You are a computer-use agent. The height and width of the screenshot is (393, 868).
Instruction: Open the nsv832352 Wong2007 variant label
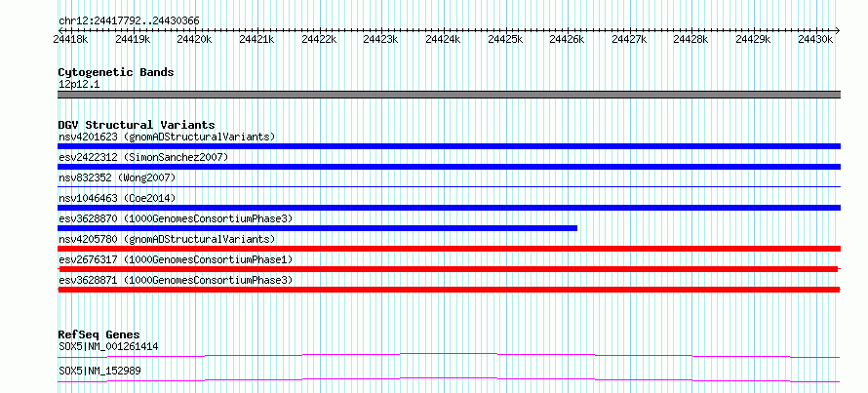[117, 177]
